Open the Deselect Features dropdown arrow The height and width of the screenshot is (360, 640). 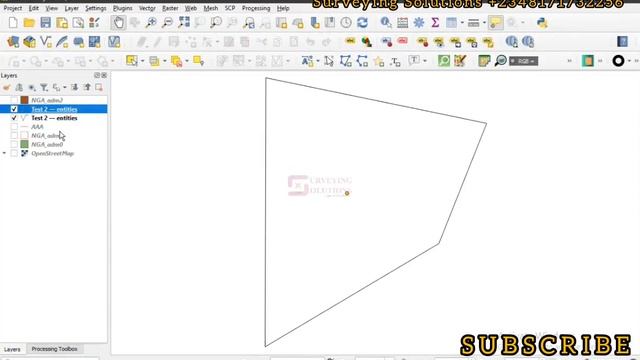click(x=187, y=61)
